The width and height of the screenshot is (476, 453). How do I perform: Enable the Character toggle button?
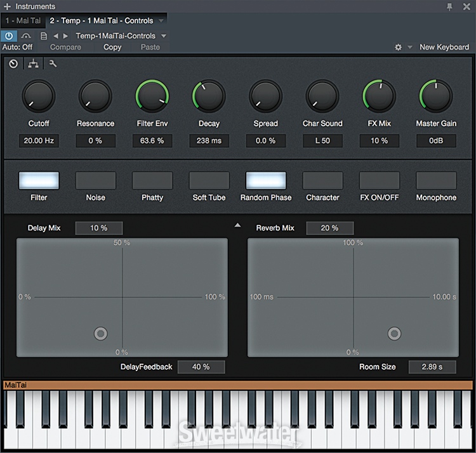322,181
